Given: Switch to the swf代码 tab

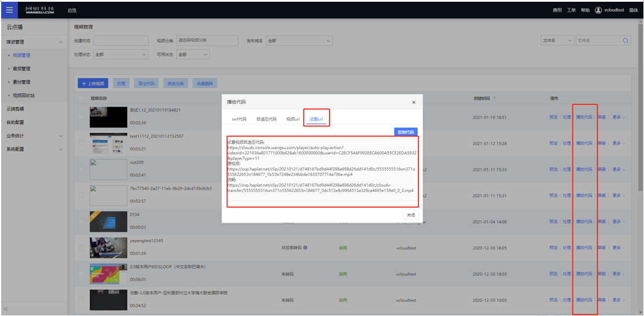Looking at the screenshot, I should click(x=239, y=119).
